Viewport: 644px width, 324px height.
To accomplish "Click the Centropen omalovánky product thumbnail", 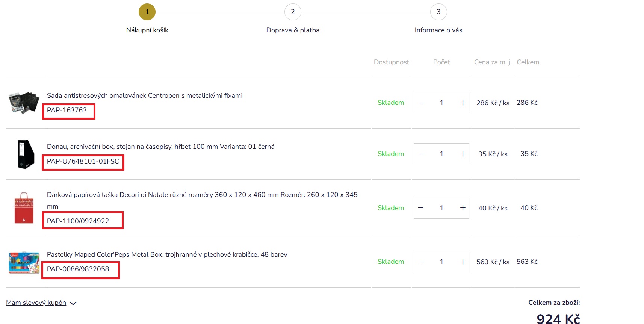I will pyautogui.click(x=24, y=103).
